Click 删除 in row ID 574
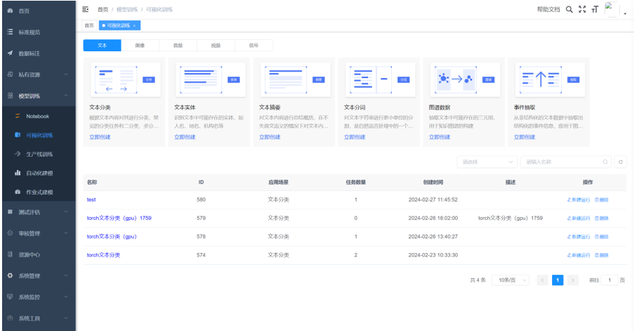Viewport: 644px width, 331px height. coord(602,255)
